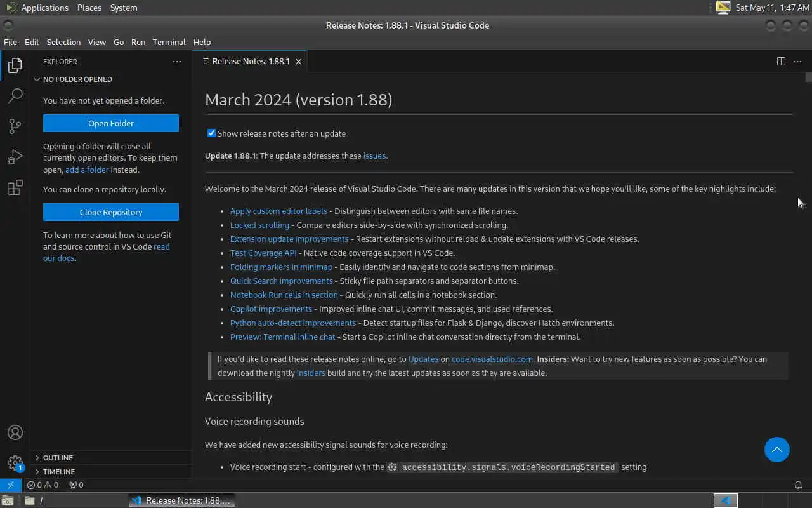The image size is (812, 508).
Task: Open the Copilot improvements link
Action: [x=271, y=309]
